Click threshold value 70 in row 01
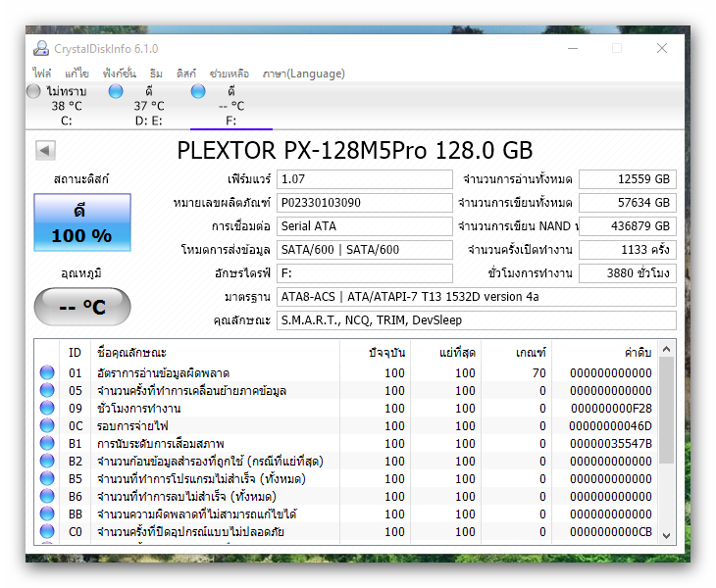Viewport: 716px width, 588px height. click(538, 373)
